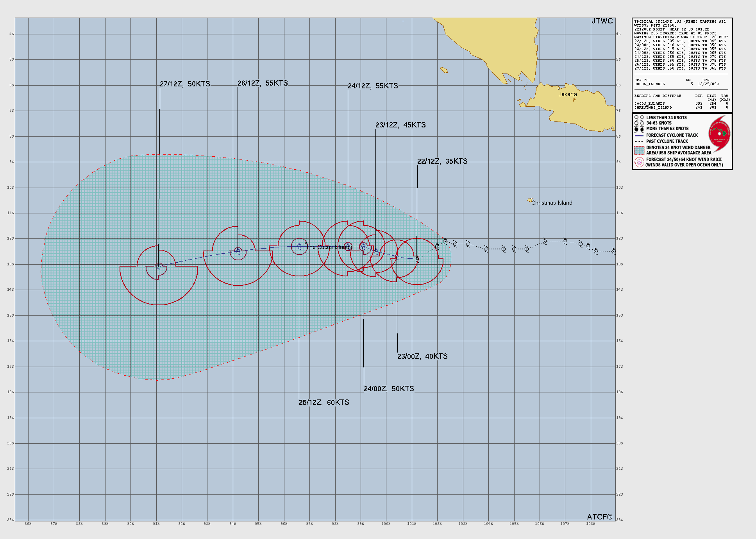Click the cyclone symbol at the 25/12Z position

pyautogui.click(x=299, y=246)
